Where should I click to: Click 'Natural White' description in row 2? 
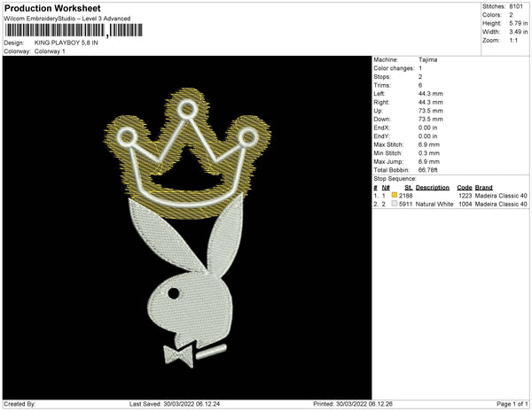pyautogui.click(x=434, y=205)
